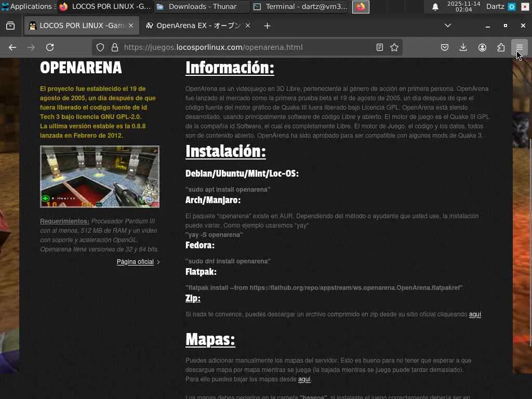Click the flatpak install command text
Screen dimensions: 532x399
324,288
